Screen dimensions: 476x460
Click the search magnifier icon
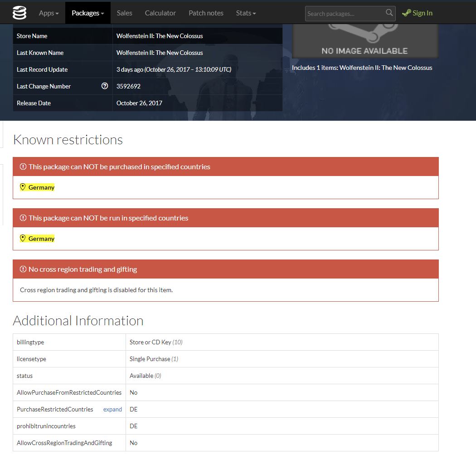tap(389, 13)
